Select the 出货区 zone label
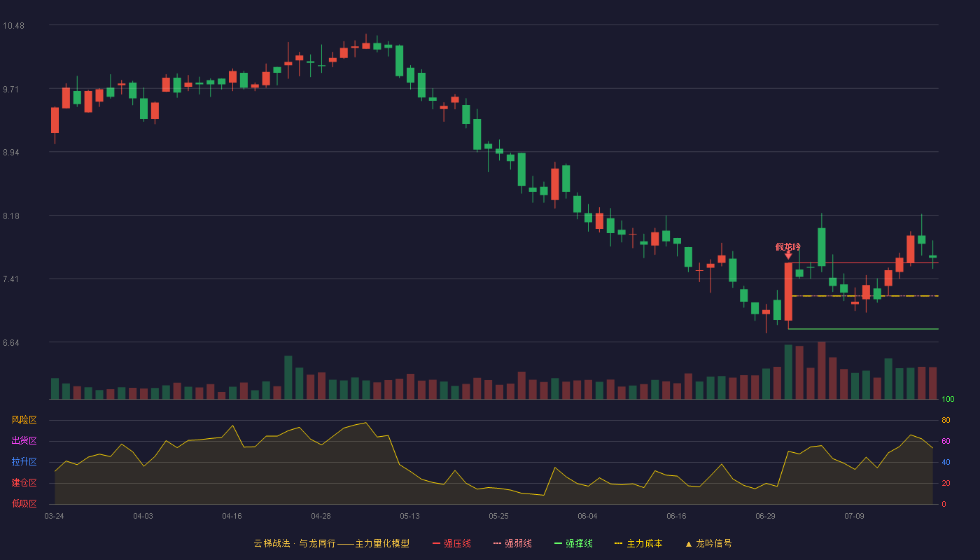The image size is (980, 560). click(x=24, y=441)
